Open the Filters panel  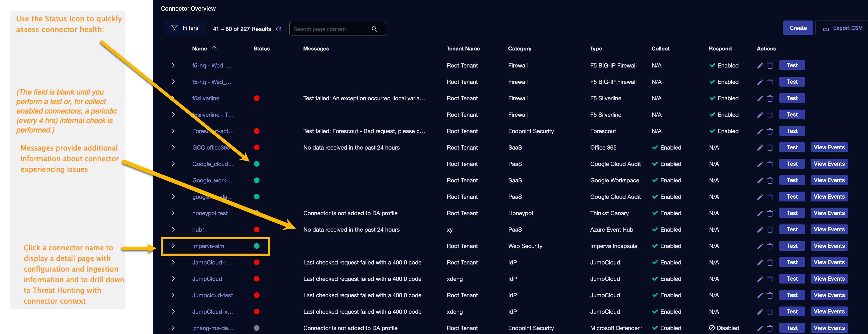click(185, 28)
